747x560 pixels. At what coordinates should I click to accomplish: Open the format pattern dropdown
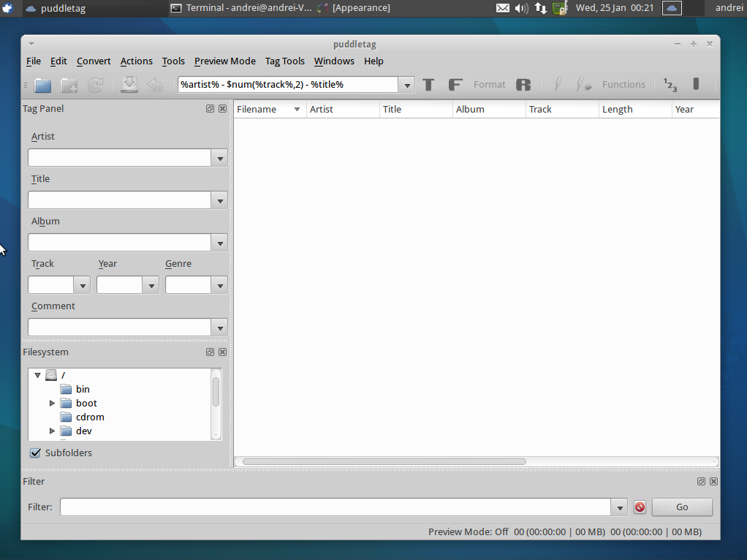407,86
